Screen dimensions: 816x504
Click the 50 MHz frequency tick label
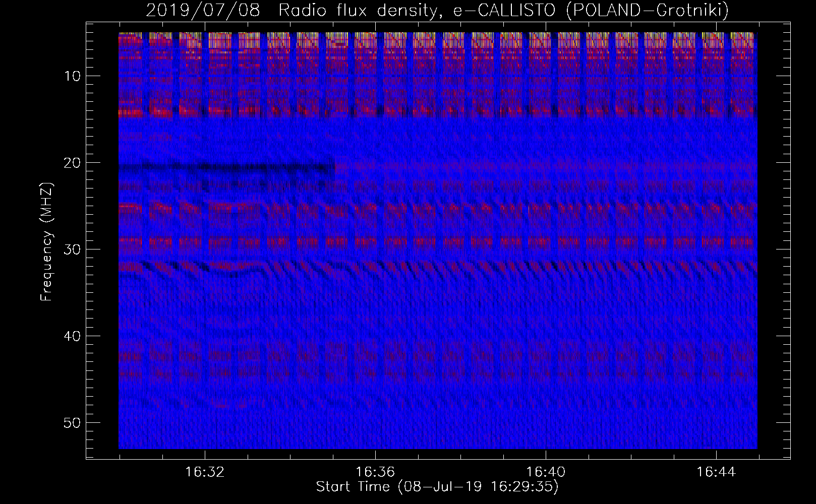(73, 423)
